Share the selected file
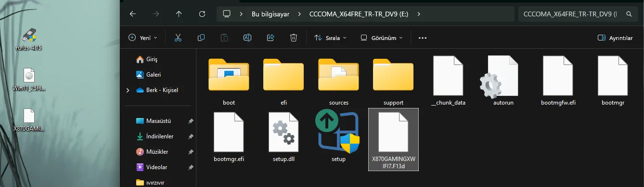 click(270, 38)
